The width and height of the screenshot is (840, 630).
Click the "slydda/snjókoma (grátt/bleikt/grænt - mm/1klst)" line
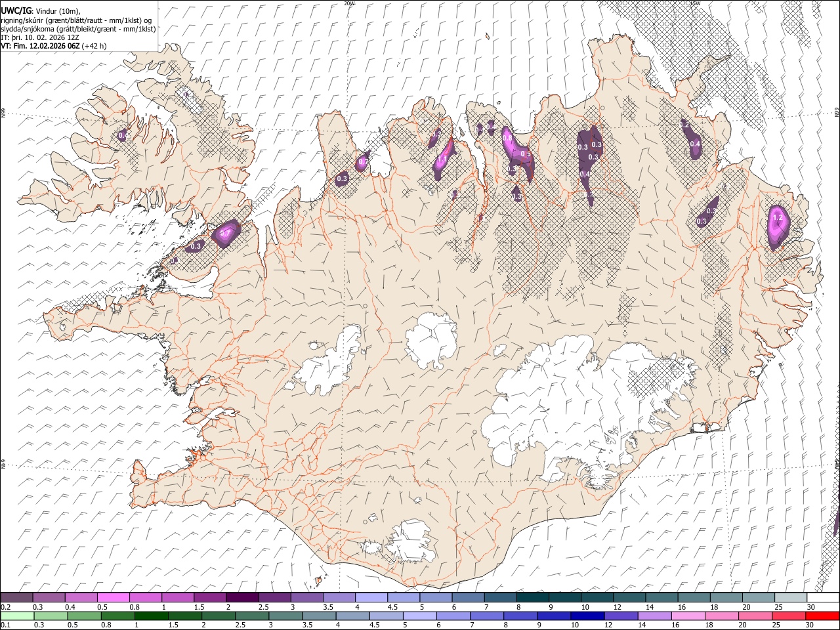pos(78,28)
